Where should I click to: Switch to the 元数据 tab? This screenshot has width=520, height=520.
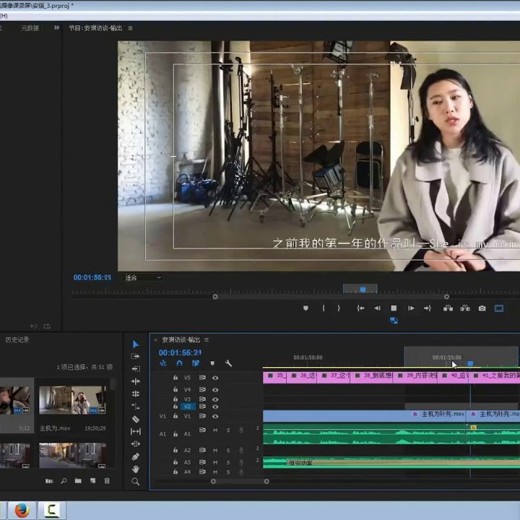coord(30,28)
